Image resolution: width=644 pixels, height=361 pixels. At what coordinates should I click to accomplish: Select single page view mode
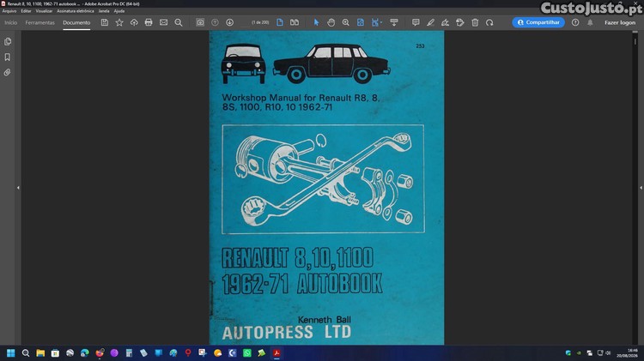tap(280, 22)
